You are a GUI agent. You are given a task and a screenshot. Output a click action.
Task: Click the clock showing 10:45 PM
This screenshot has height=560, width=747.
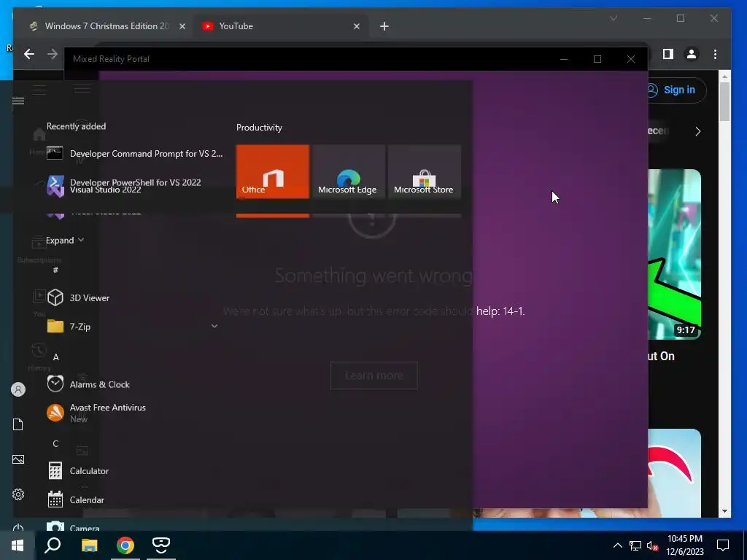[684, 545]
